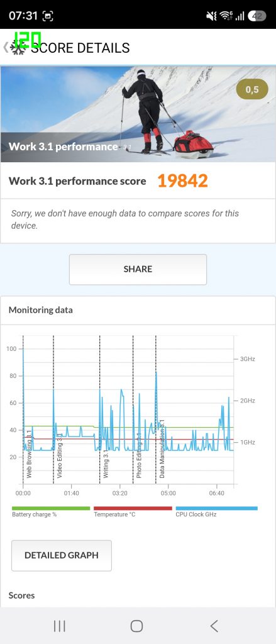Tap the 19842 performance score value
The image size is (276, 644).
click(x=182, y=180)
